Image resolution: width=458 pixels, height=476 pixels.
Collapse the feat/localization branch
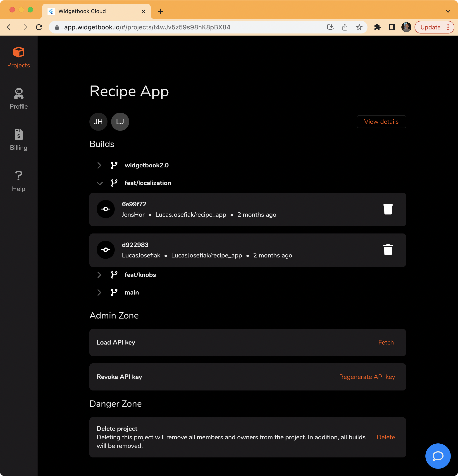[x=100, y=183]
